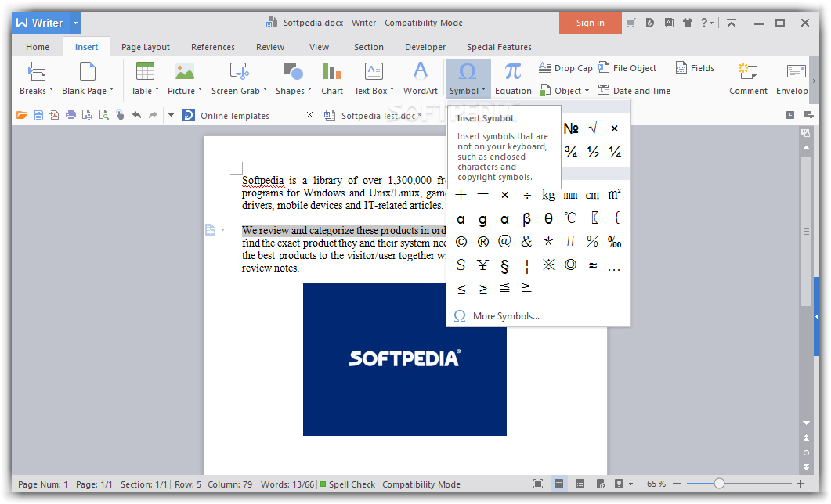Screen dimensions: 831x504
Task: Insert Date and Time
Action: coord(634,91)
